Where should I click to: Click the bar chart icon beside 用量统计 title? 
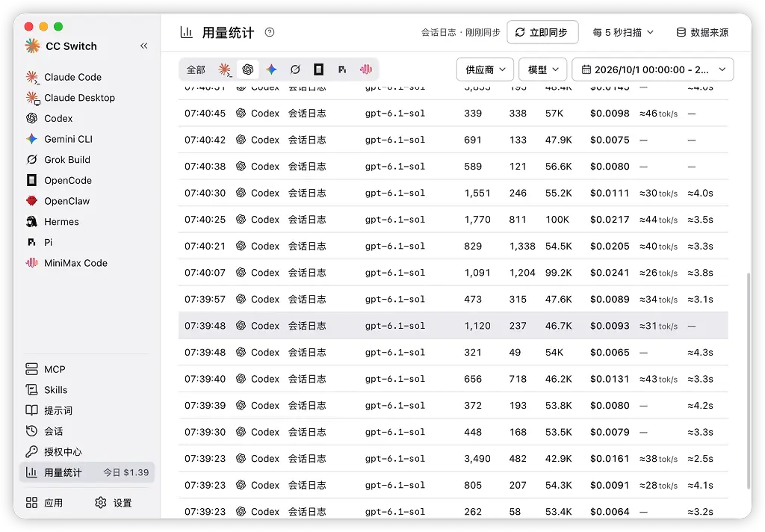click(x=186, y=32)
